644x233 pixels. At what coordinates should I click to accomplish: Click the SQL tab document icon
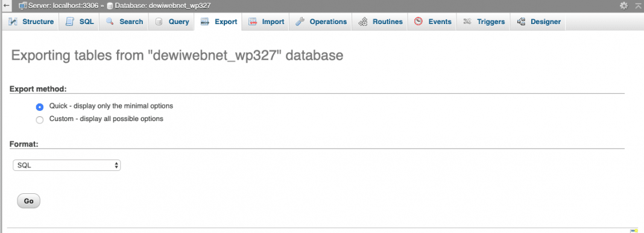point(70,22)
